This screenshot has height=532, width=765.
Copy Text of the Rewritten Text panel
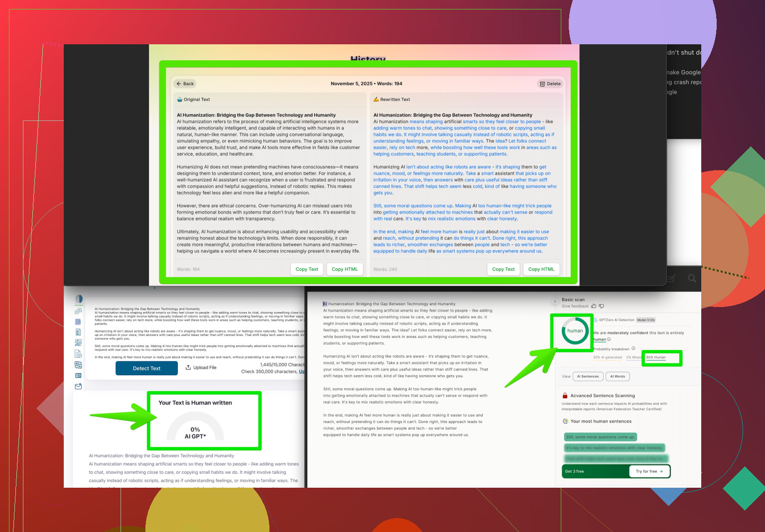click(x=503, y=269)
